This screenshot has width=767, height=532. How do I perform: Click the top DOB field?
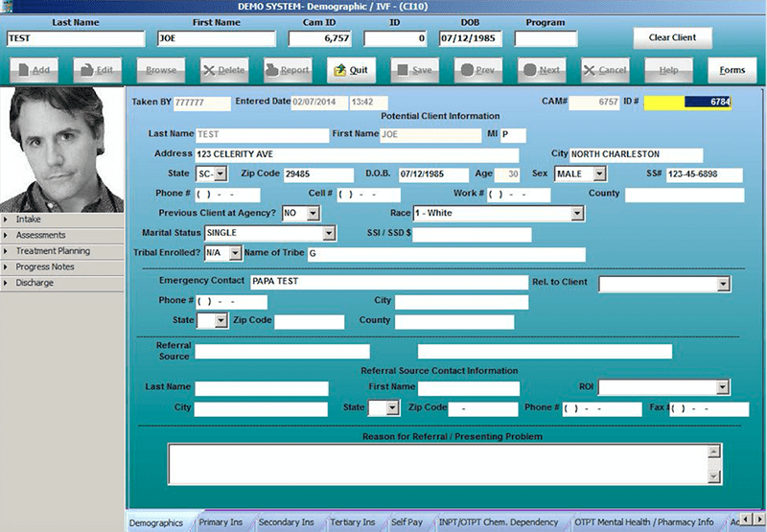pyautogui.click(x=471, y=38)
